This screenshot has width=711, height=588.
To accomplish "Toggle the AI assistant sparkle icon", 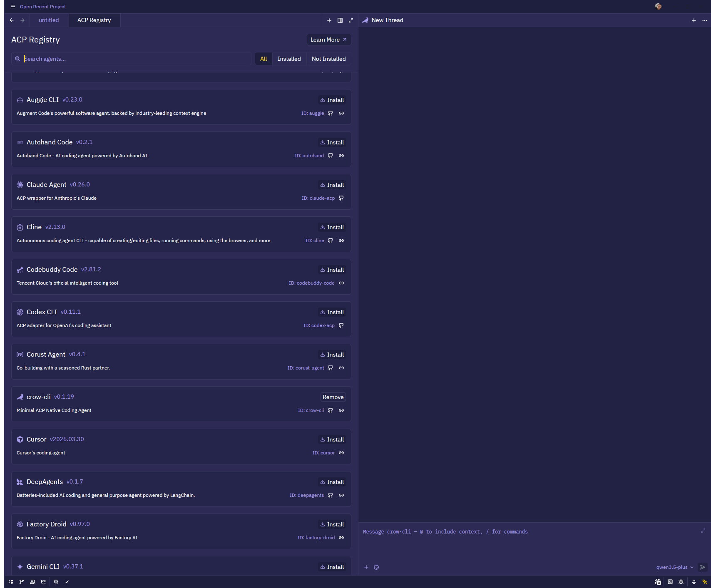I will (x=705, y=581).
